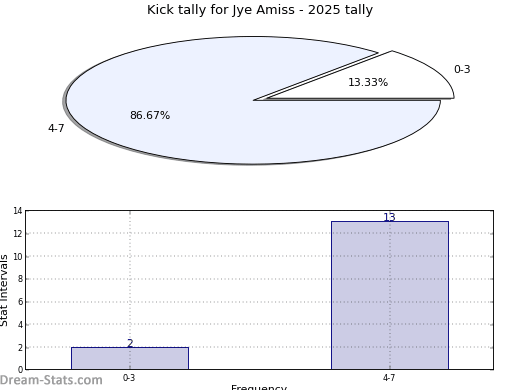Image resolution: width=520 pixels, height=390 pixels.
Task: Click the Frequency axis label
Action: pos(259,387)
